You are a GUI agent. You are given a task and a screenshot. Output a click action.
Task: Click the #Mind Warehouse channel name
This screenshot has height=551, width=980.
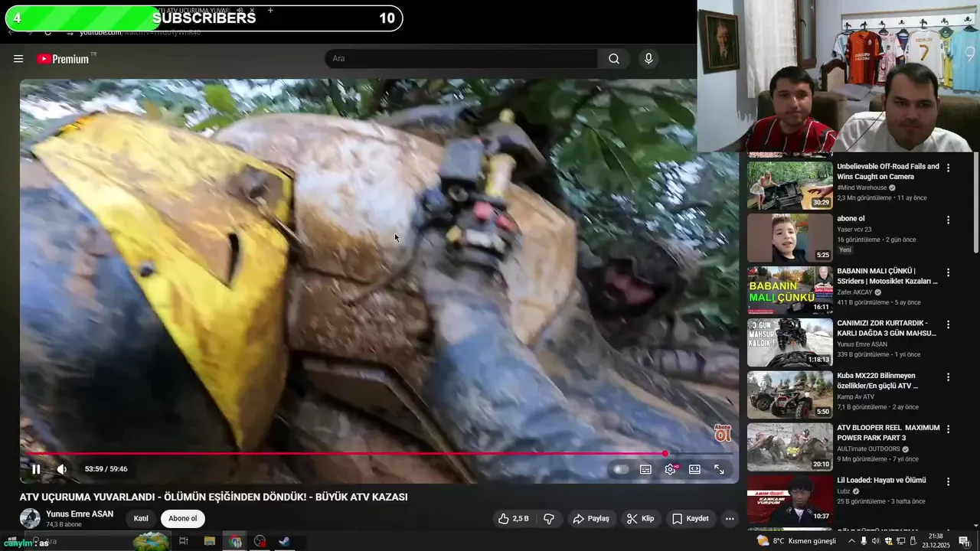point(861,187)
